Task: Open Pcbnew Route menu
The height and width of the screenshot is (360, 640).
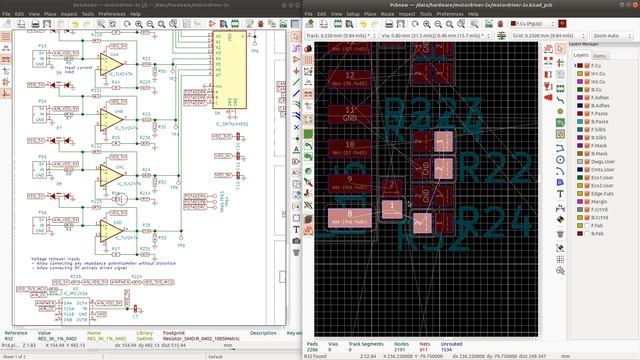Action: (387, 14)
